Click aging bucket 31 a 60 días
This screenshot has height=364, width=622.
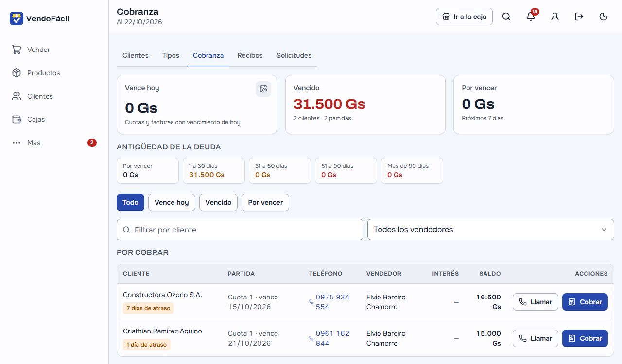280,171
